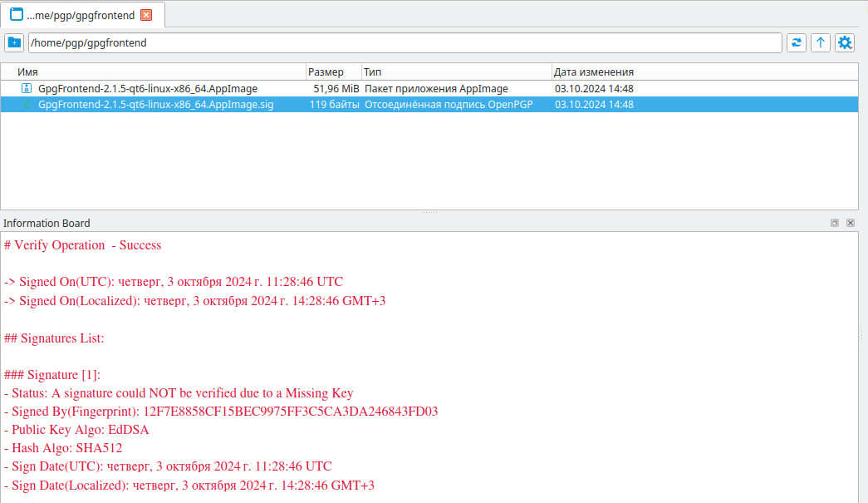Click the signer fingerprint line in results
The image size is (868, 503).
coord(221,412)
